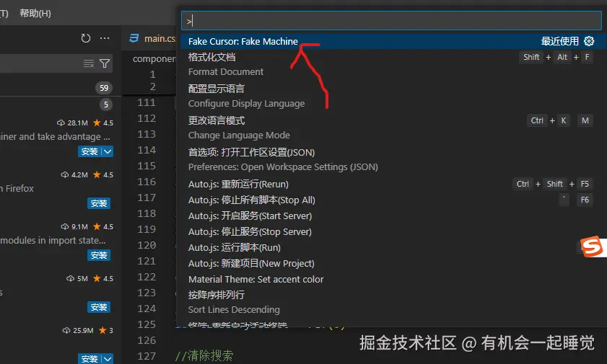
Task: Install the extension with 5M downloads
Action: (x=99, y=307)
